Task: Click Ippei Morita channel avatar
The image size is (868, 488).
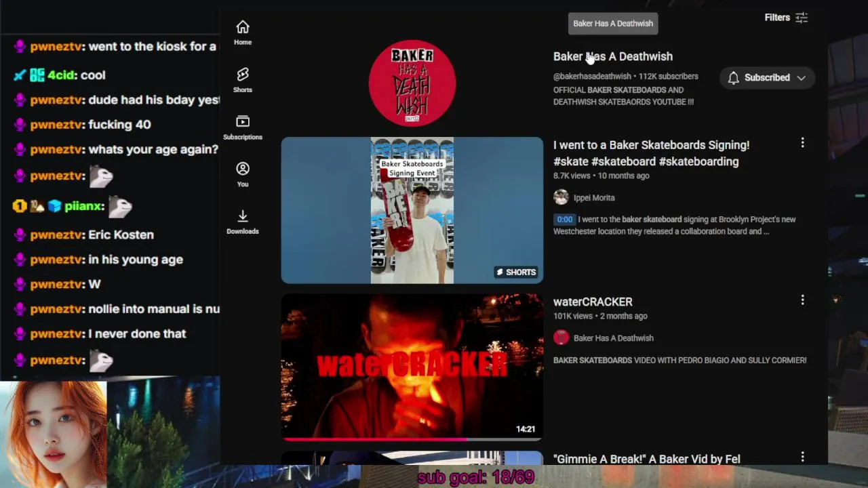Action: click(x=561, y=197)
